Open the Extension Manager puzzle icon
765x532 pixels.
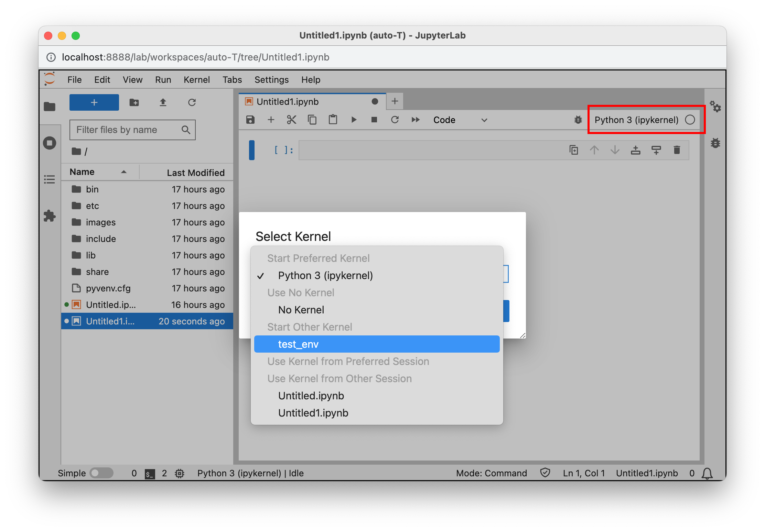click(x=50, y=216)
